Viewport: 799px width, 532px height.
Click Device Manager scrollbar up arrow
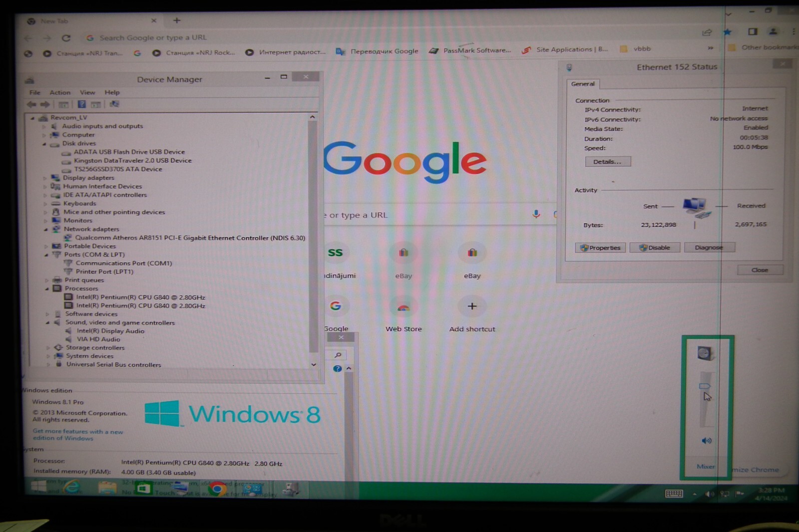click(x=313, y=117)
